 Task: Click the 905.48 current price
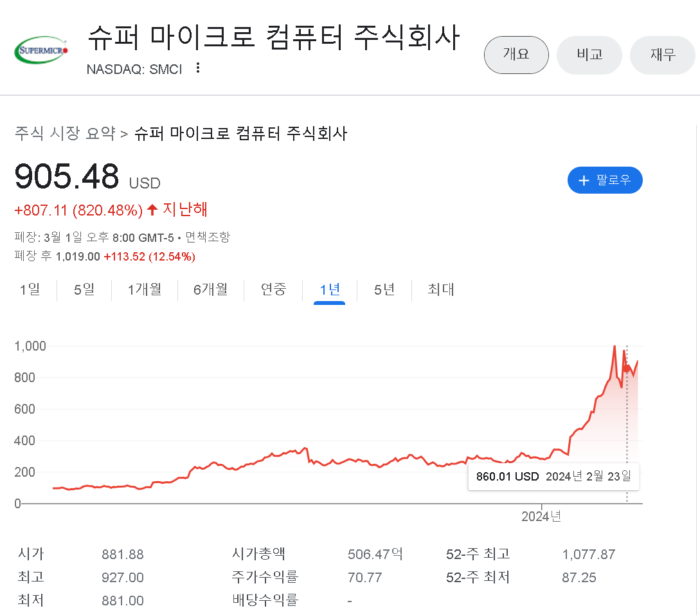point(67,176)
